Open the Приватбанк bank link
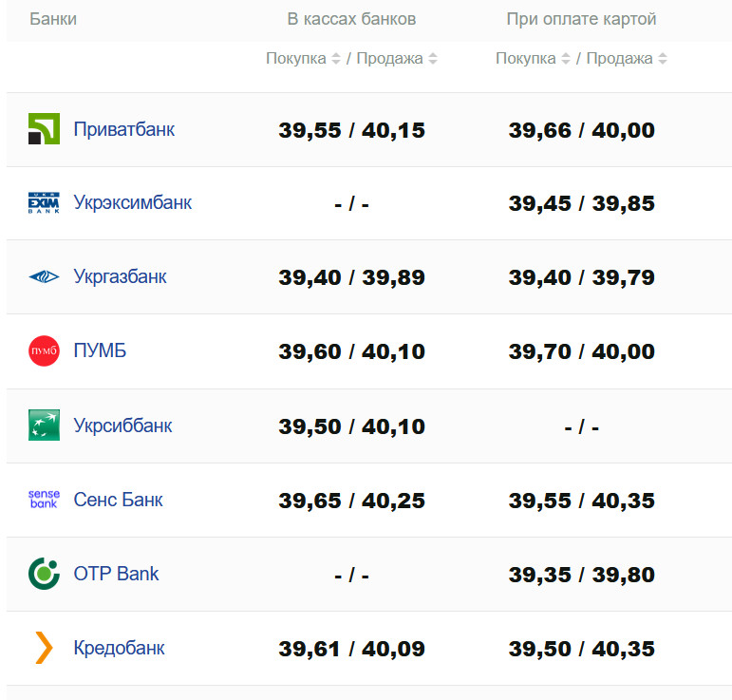This screenshot has width=732, height=700. coord(123,129)
